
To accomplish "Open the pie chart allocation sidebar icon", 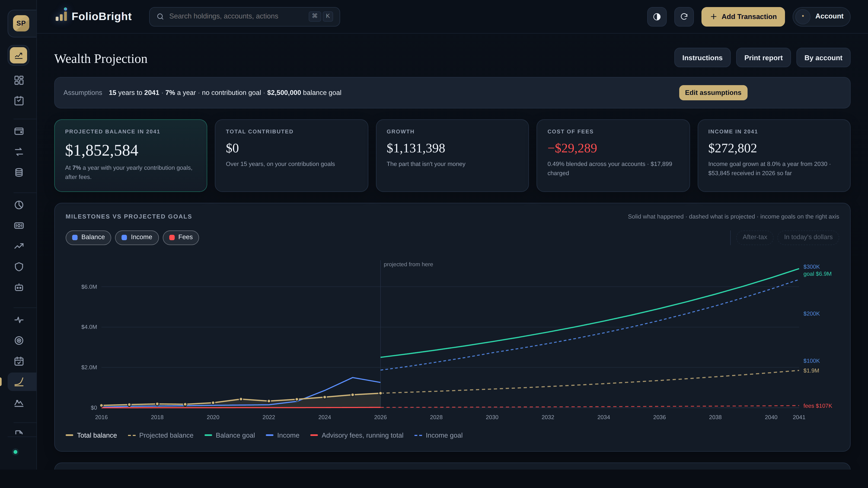I will pyautogui.click(x=19, y=205).
